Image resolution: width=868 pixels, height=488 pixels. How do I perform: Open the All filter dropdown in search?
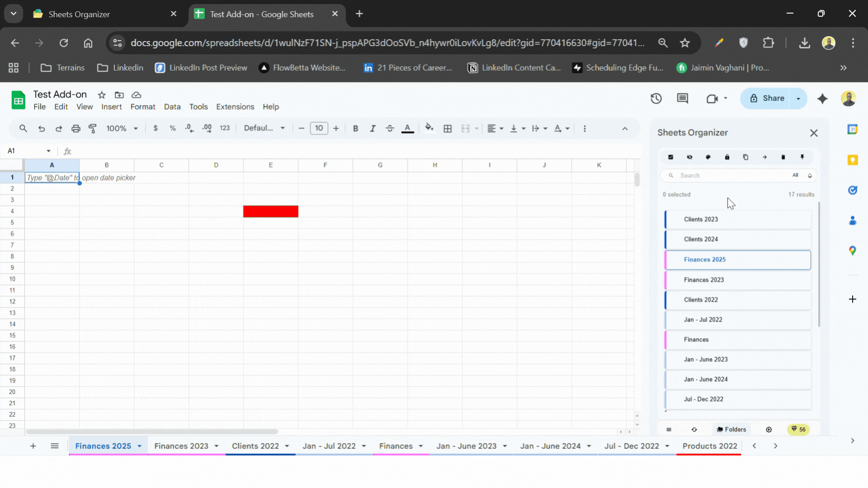[796, 175]
